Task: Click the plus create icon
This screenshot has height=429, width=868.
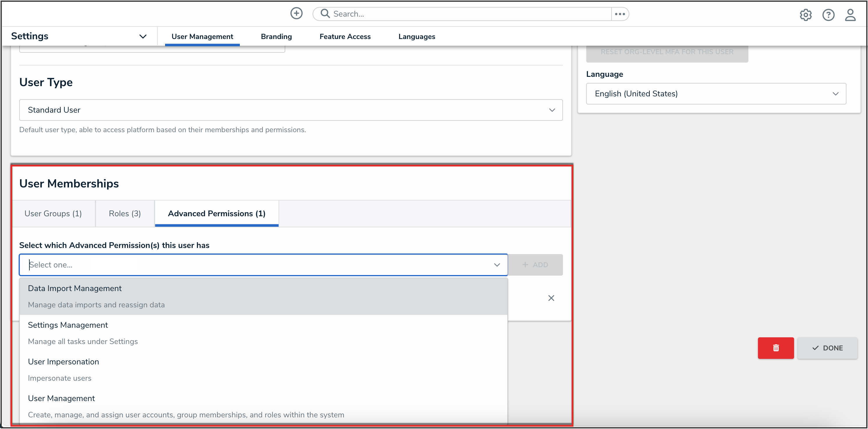Action: [296, 14]
